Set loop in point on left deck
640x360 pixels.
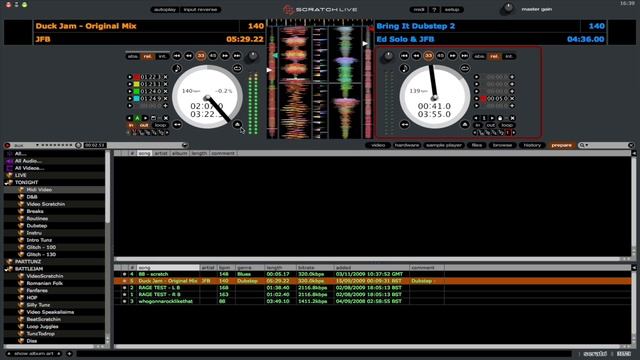pos(131,125)
